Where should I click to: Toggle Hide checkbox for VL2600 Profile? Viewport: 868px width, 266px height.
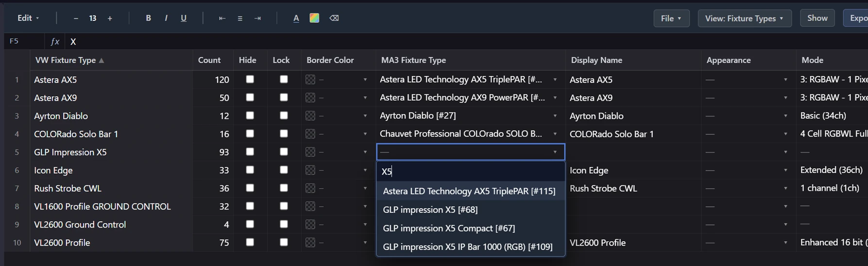click(250, 242)
